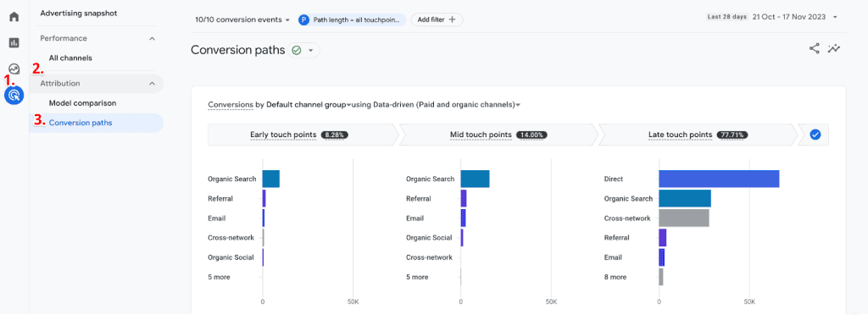Screen dimensions: 868x315
Task: Open the Advertising icon in sidebar
Action: 14,96
